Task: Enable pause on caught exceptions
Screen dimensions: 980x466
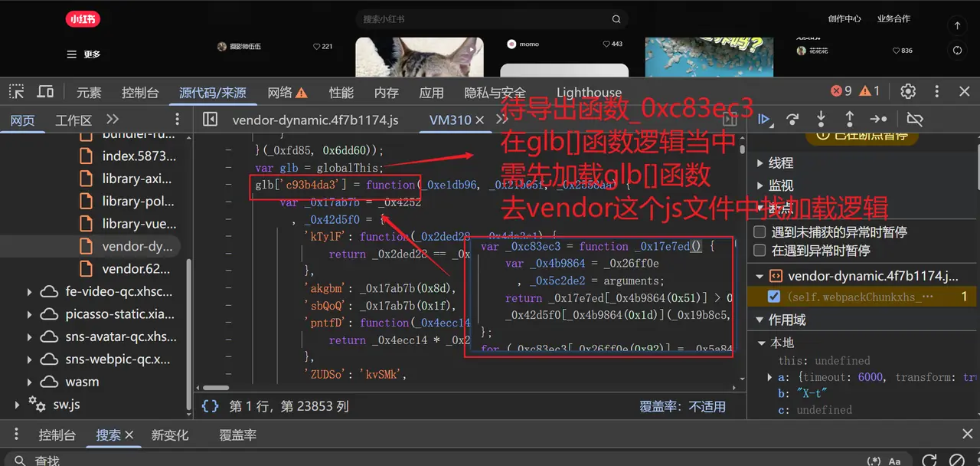Action: pyautogui.click(x=760, y=250)
